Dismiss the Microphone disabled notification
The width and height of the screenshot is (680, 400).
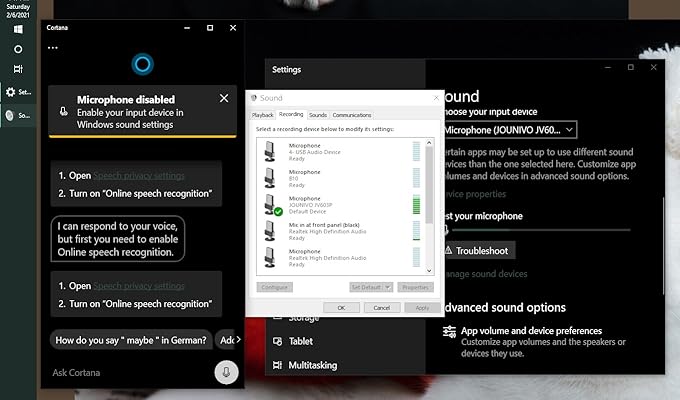click(222, 99)
